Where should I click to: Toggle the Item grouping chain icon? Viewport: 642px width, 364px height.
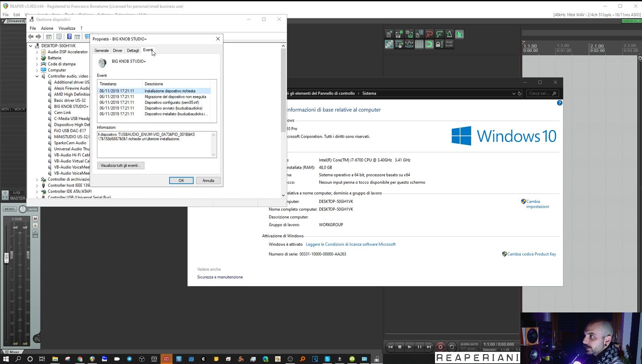[x=389, y=44]
